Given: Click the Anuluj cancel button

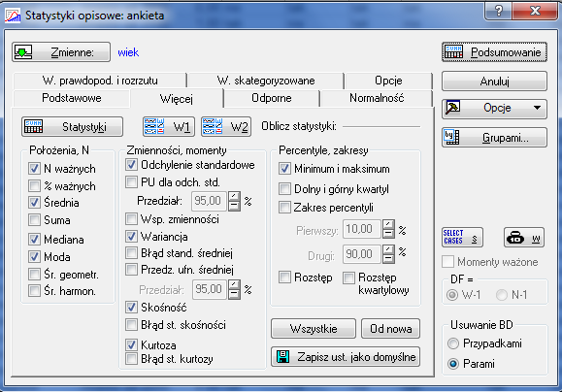Looking at the screenshot, I should 495,82.
